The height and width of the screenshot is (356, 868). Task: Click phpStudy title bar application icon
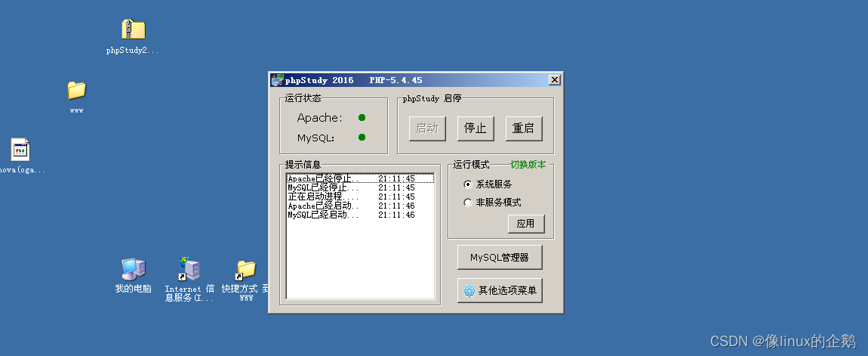277,80
